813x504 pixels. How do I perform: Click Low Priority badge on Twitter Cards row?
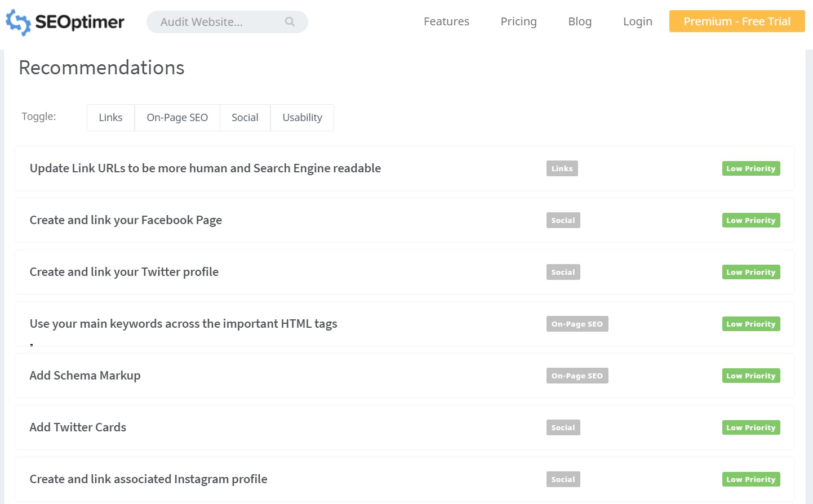point(751,427)
